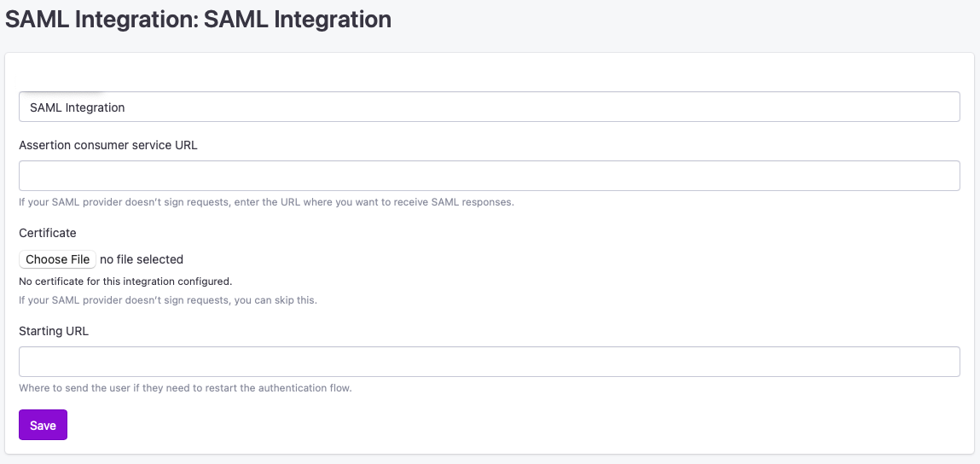
Task: Select the name field containing SAML Integration
Action: click(490, 107)
